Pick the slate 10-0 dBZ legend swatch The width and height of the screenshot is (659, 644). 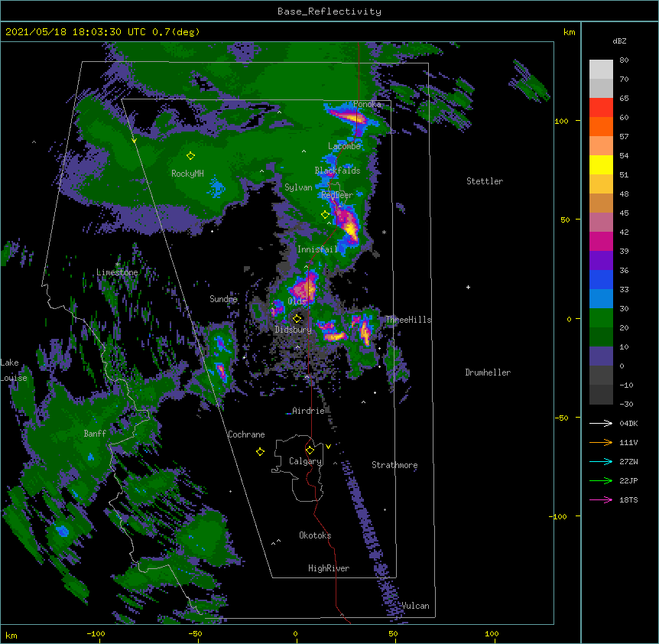[x=601, y=356]
